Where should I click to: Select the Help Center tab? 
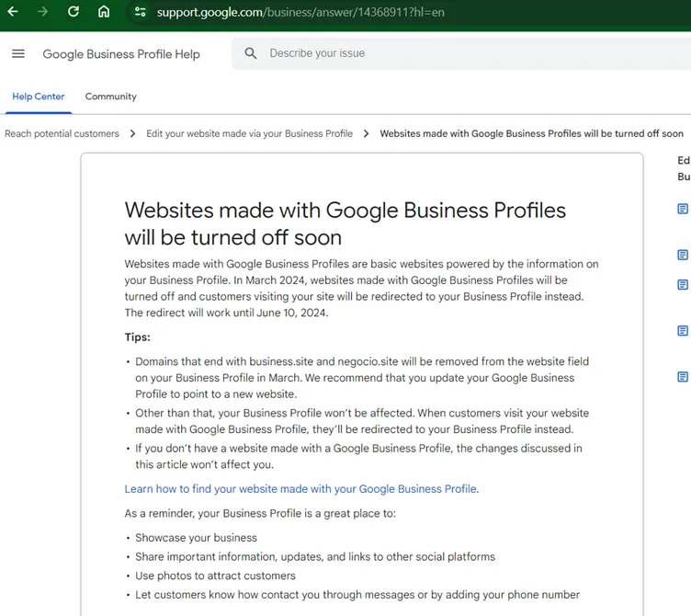tap(38, 97)
